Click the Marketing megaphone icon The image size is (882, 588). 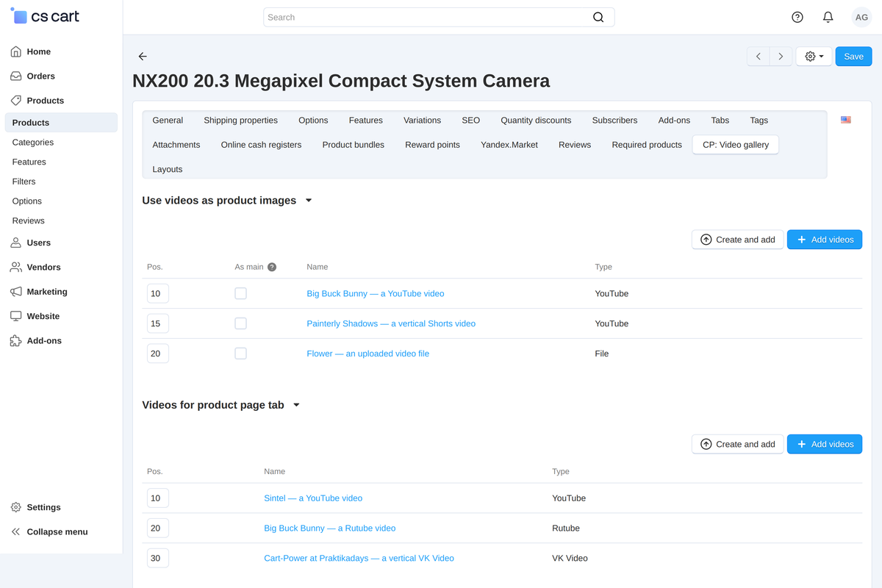pyautogui.click(x=16, y=292)
